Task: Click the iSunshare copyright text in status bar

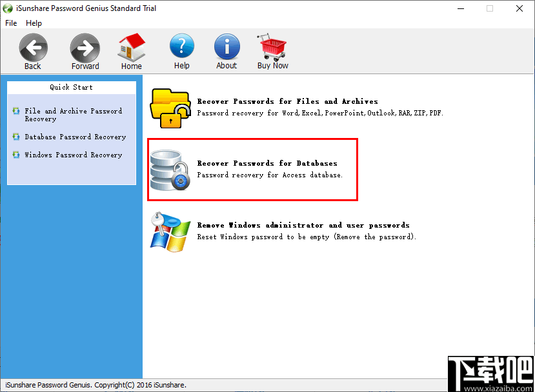Action: (x=94, y=385)
